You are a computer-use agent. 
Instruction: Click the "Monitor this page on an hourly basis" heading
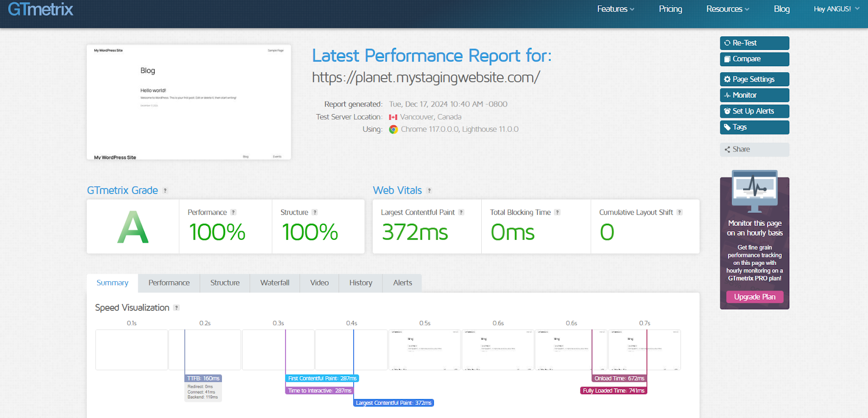click(755, 228)
